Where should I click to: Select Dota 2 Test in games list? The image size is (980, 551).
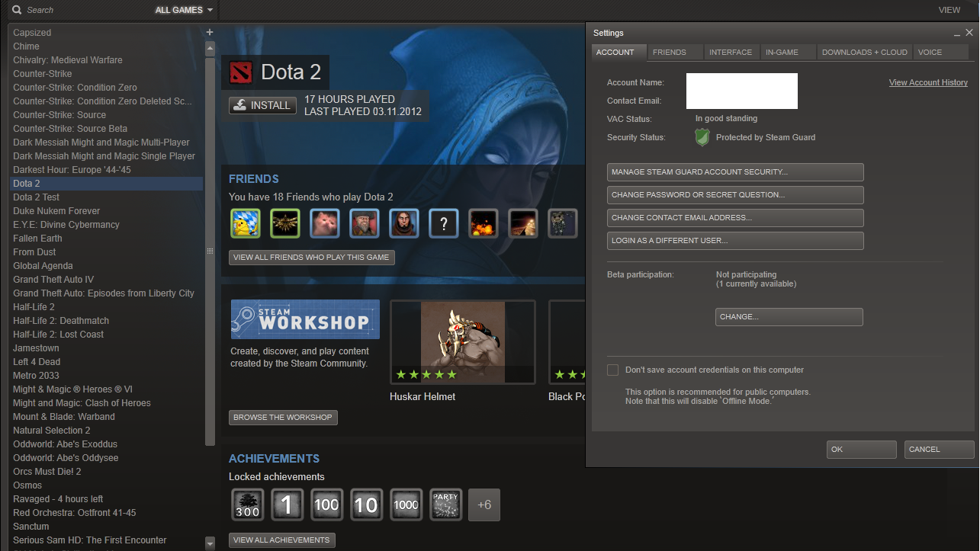point(106,197)
